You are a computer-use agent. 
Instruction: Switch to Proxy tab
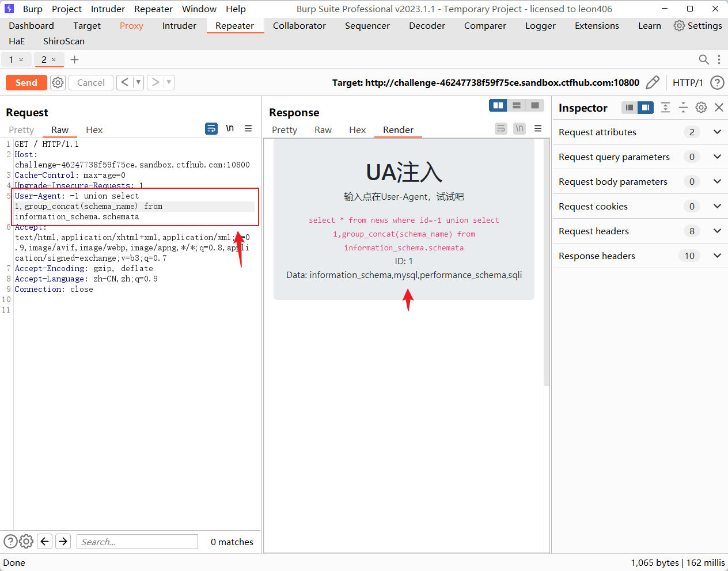(131, 25)
